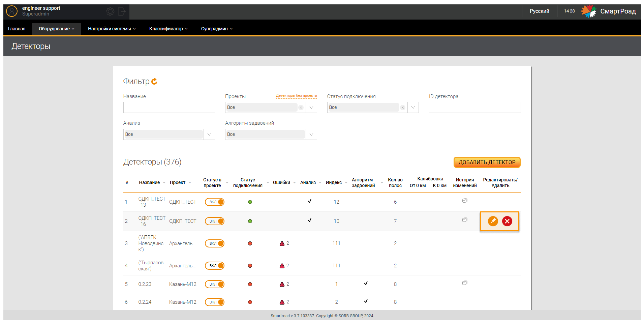644x324 pixels.
Task: Click doubling algorithm checkmark for 0.2.24
Action: click(366, 301)
